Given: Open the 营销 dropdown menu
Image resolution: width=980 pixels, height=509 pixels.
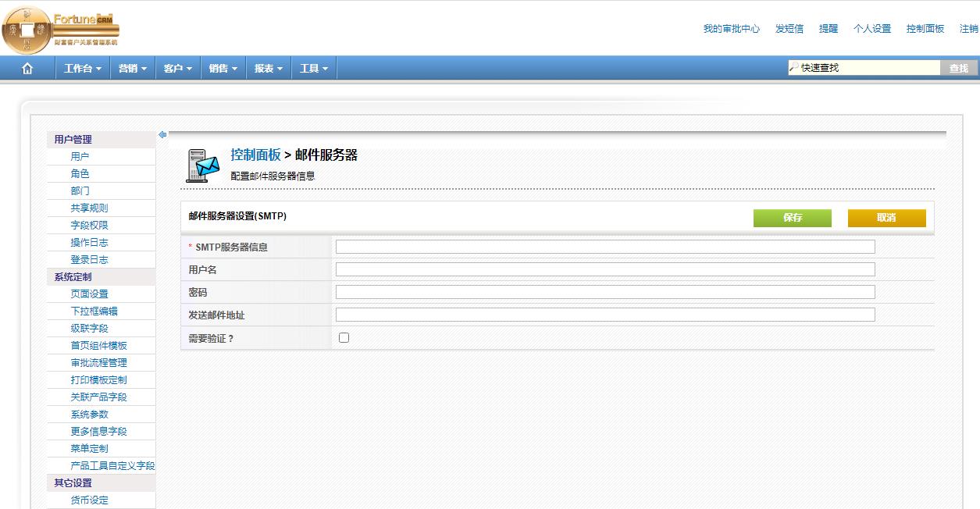Looking at the screenshot, I should click(133, 69).
